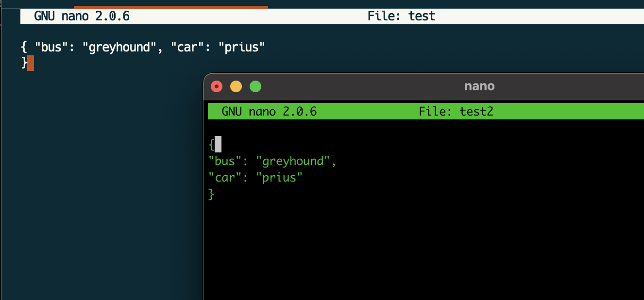
Task: Click the opening brace in the test file
Action: pos(23,47)
